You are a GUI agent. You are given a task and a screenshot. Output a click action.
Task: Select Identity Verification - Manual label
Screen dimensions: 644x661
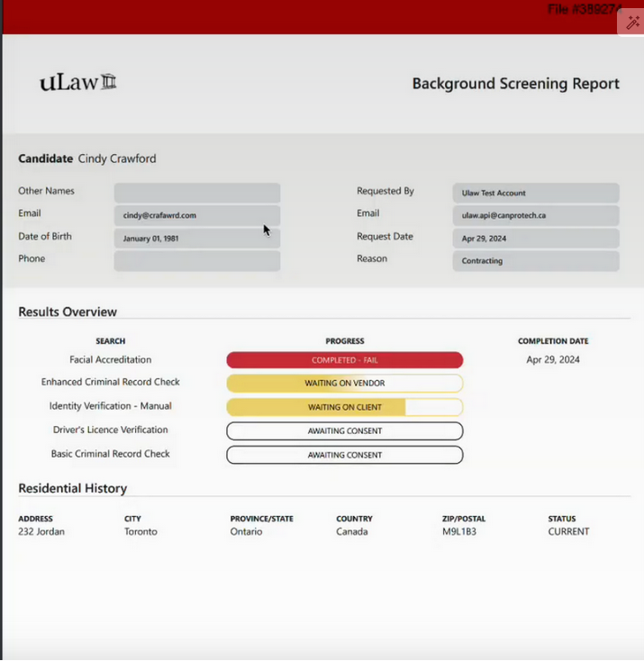(110, 406)
